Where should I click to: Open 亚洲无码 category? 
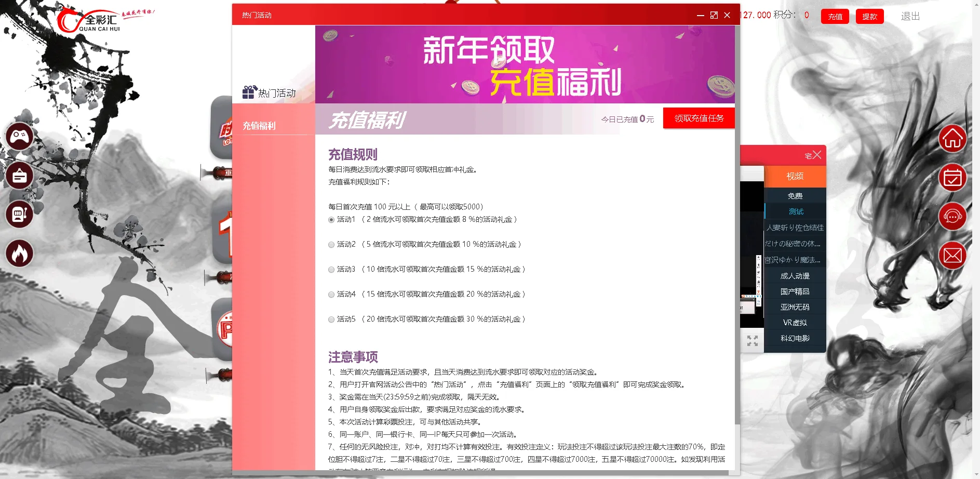click(x=795, y=307)
